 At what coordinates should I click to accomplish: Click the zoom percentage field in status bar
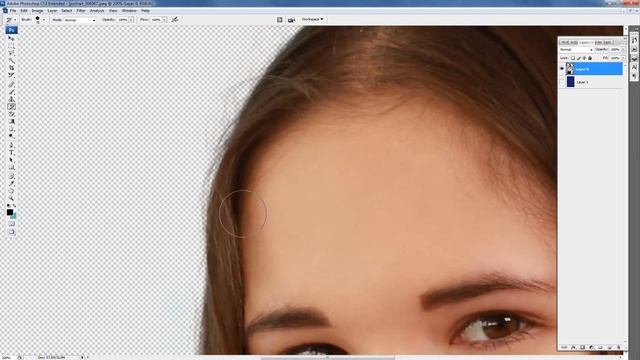click(7, 357)
